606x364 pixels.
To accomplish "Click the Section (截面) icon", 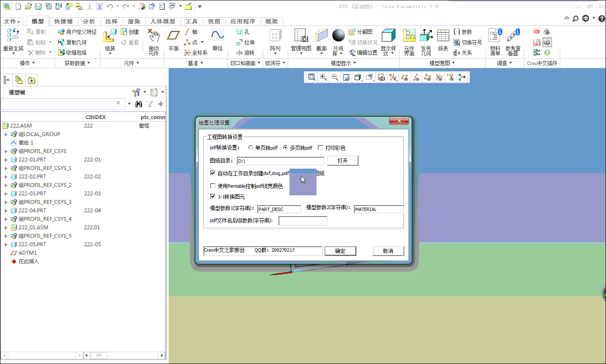I will pyautogui.click(x=322, y=36).
